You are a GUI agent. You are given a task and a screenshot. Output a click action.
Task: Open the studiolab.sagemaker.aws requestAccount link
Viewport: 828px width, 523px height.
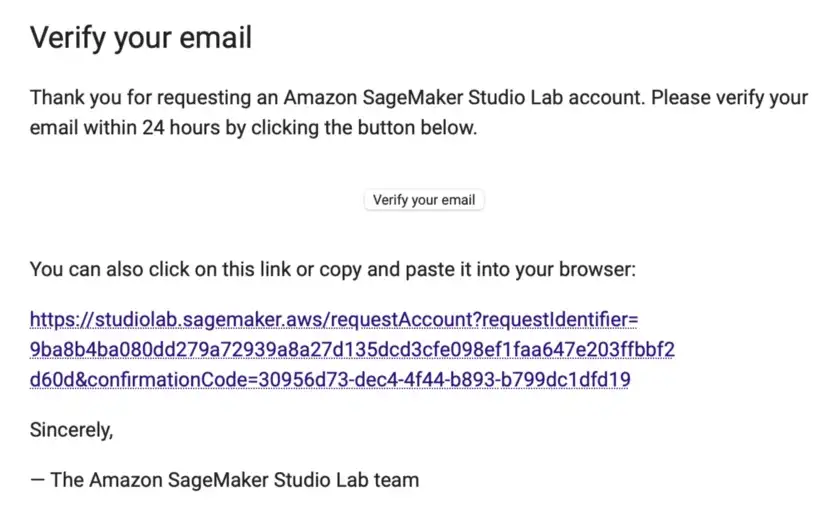point(352,349)
